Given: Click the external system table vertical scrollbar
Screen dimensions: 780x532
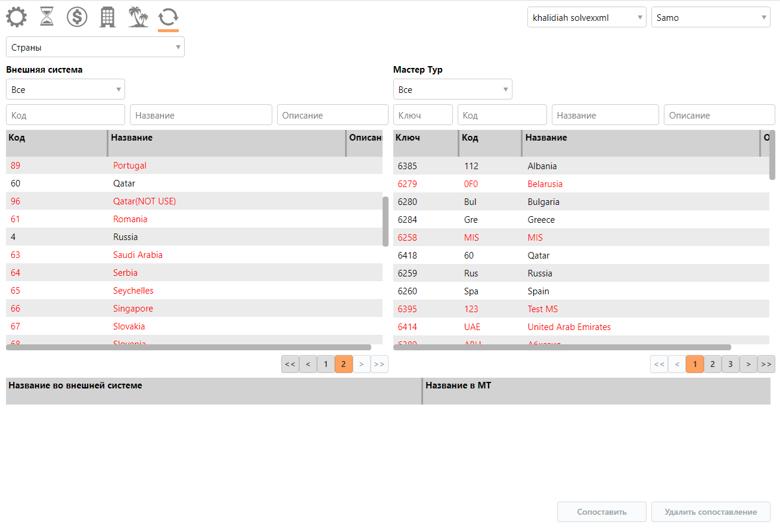Looking at the screenshot, I should pyautogui.click(x=386, y=221).
